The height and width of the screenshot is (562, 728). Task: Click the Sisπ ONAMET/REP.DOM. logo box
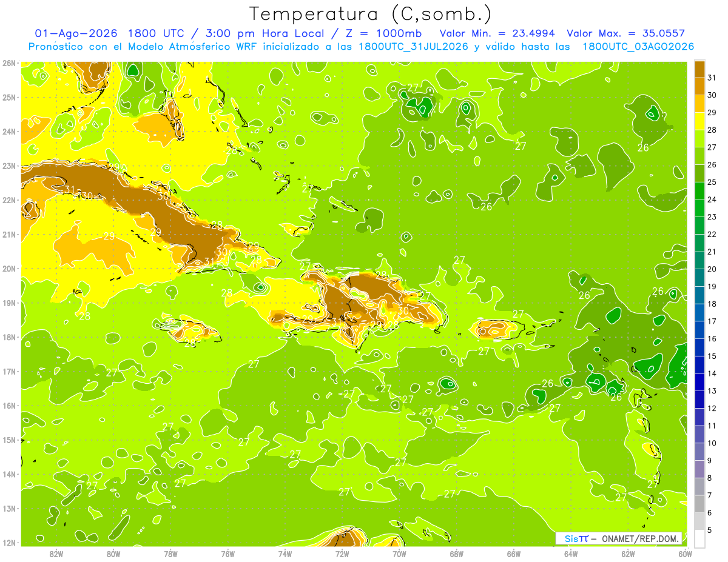pyautogui.click(x=619, y=538)
